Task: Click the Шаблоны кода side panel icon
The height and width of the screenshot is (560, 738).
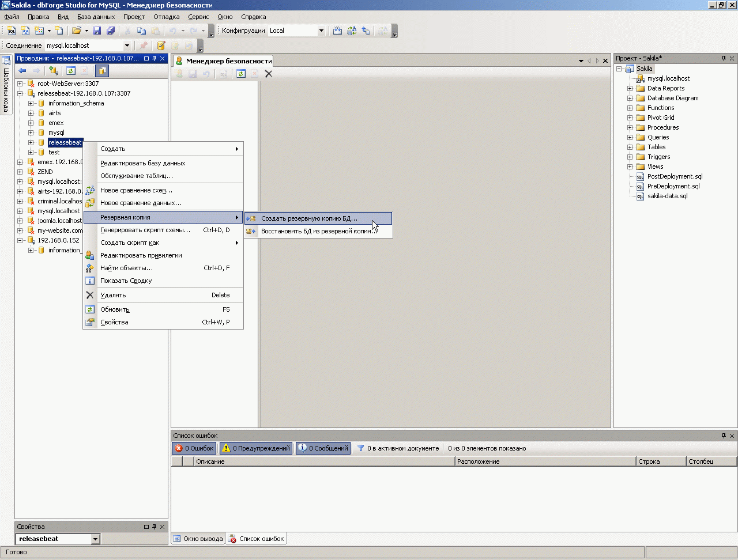Action: (6, 60)
